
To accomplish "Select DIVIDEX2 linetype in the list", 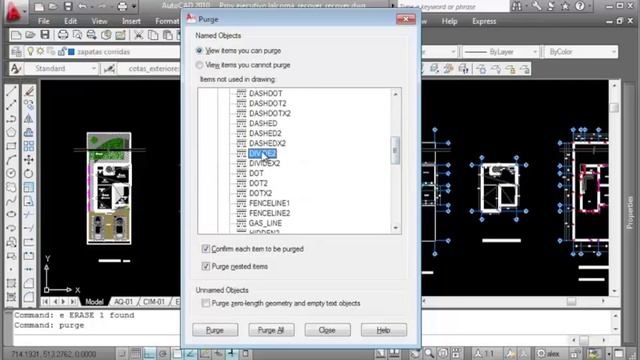I will point(264,163).
